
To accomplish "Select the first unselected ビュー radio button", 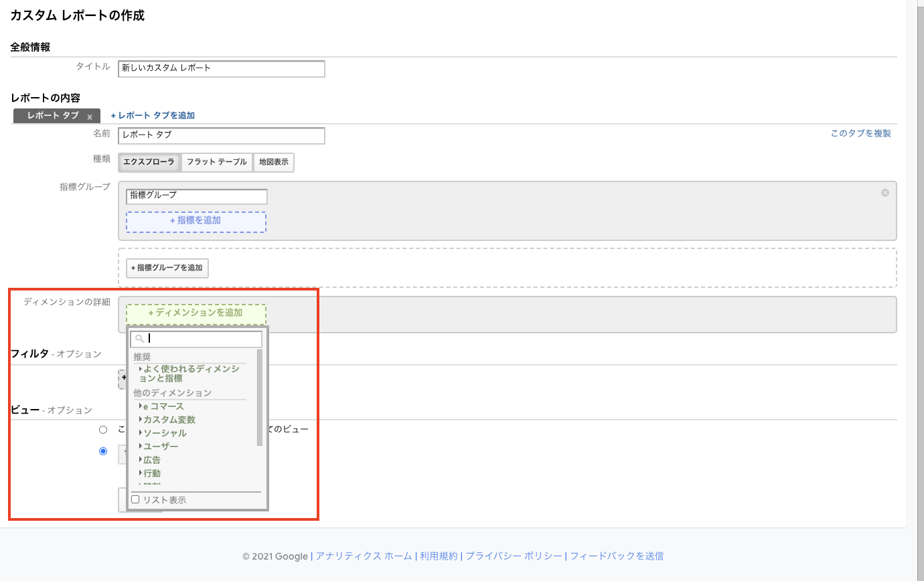I will (x=103, y=429).
